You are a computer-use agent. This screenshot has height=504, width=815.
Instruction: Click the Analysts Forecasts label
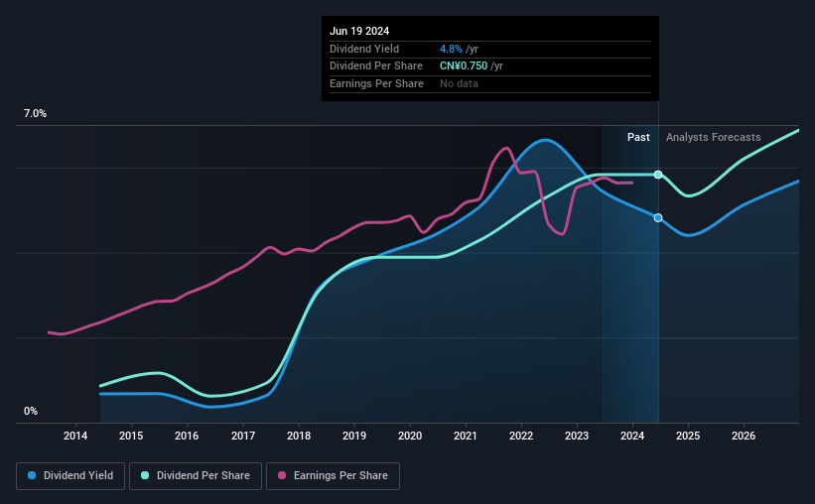(x=713, y=137)
